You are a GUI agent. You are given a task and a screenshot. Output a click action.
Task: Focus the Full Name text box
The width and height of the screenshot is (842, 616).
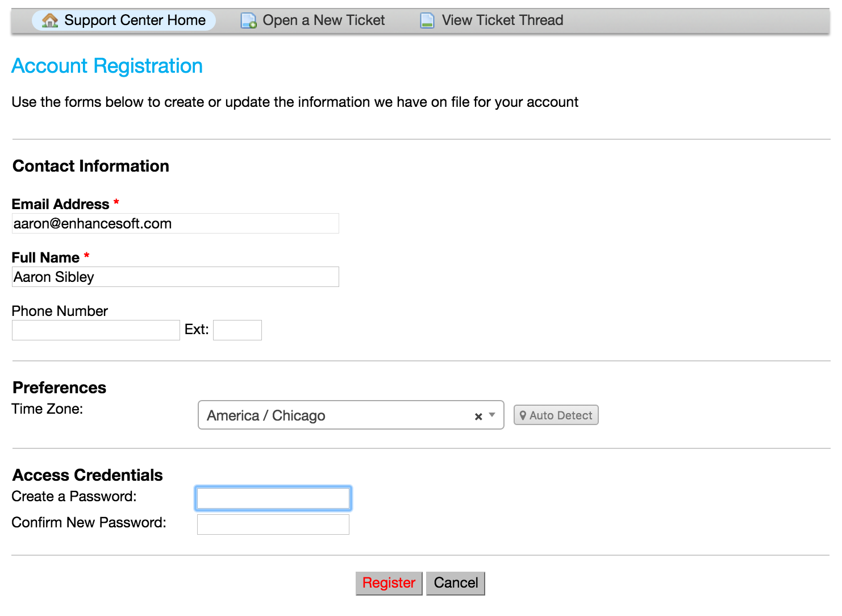(x=175, y=277)
